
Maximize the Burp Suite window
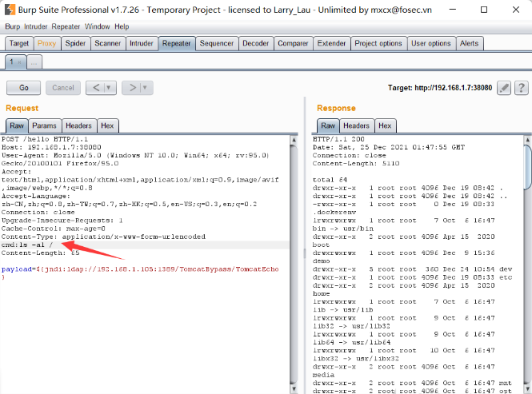click(x=484, y=10)
